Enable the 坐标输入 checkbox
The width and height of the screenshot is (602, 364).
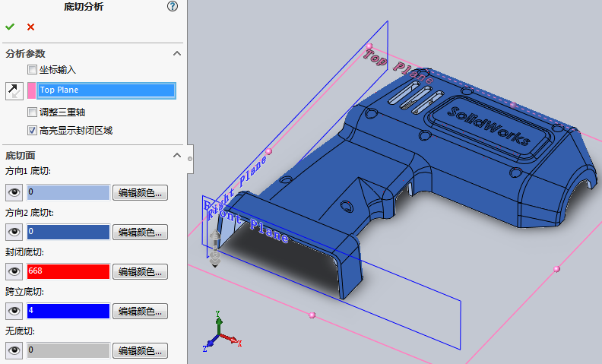click(32, 69)
